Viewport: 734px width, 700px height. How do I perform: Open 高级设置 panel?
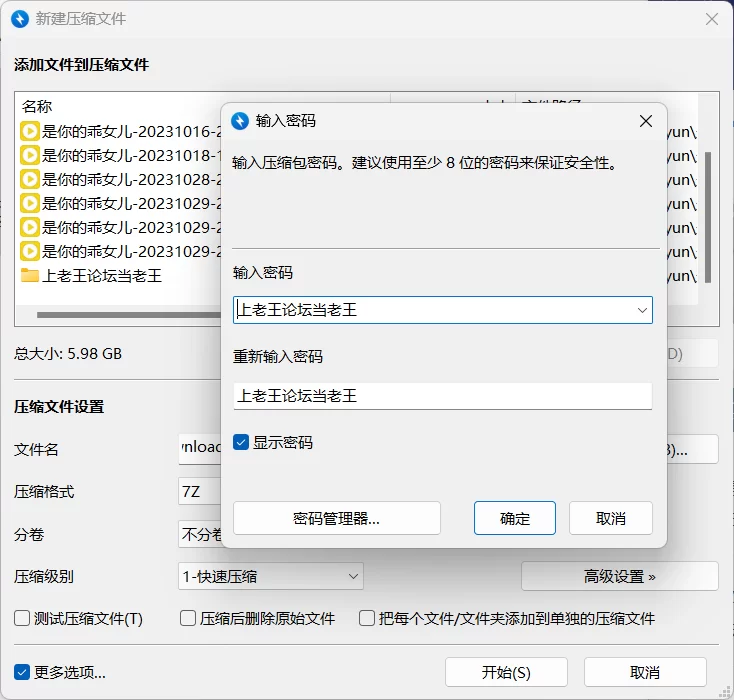[619, 576]
